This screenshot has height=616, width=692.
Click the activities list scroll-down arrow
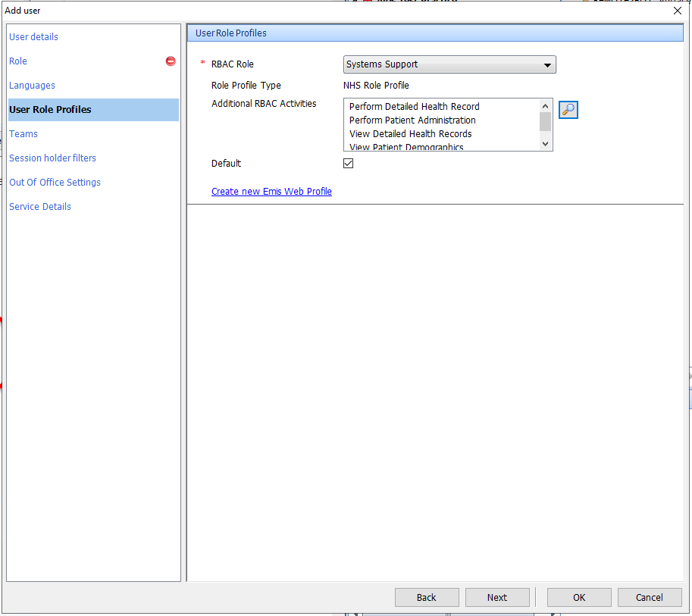pyautogui.click(x=545, y=142)
